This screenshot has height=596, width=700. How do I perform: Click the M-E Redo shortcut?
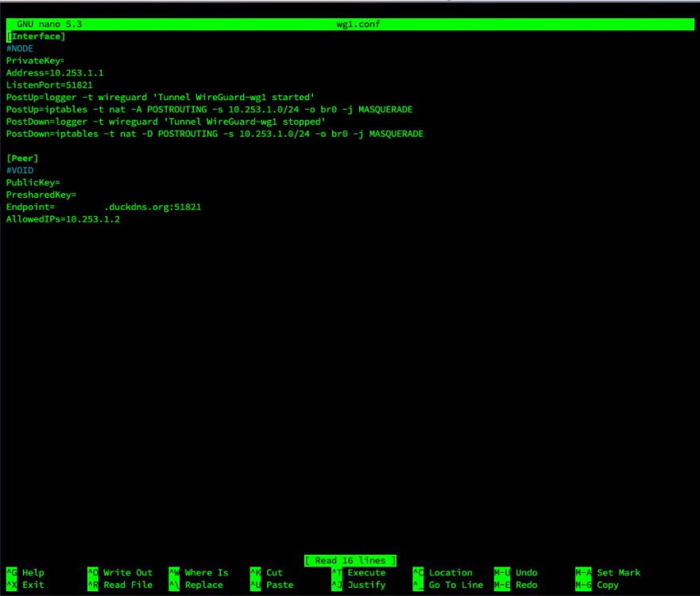pyautogui.click(x=516, y=585)
